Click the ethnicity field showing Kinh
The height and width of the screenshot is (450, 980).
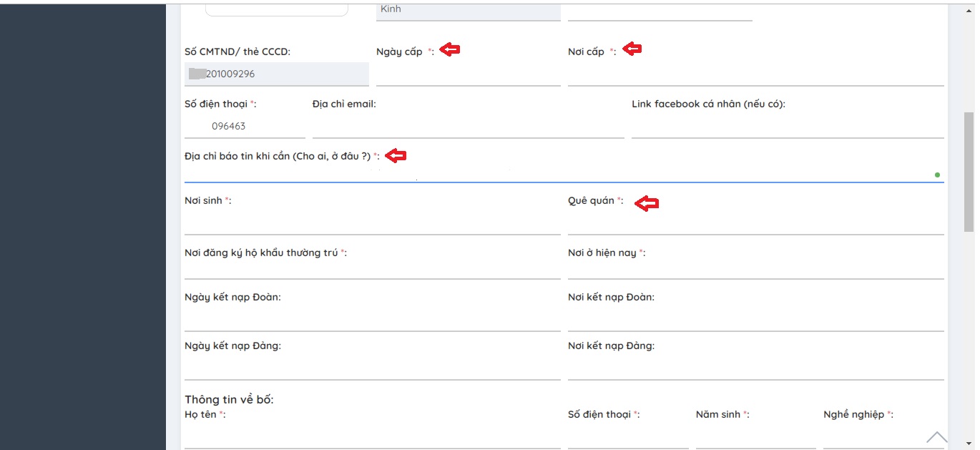click(x=468, y=10)
